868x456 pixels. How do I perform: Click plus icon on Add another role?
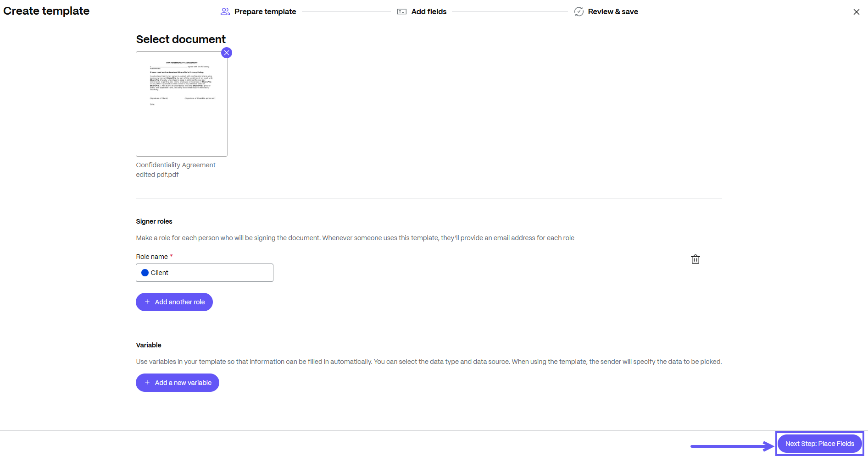click(147, 302)
